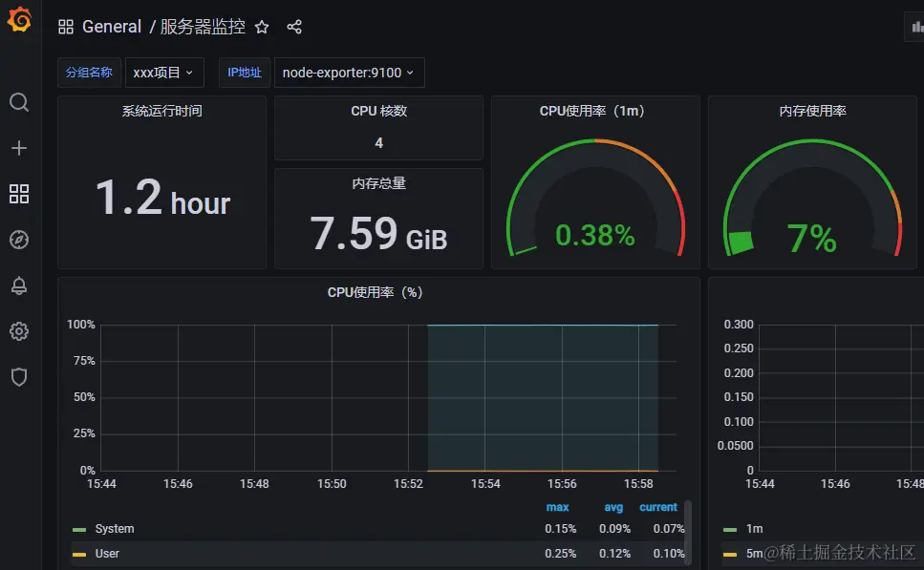Sort legend by max column
This screenshot has height=570, width=924.
557,507
